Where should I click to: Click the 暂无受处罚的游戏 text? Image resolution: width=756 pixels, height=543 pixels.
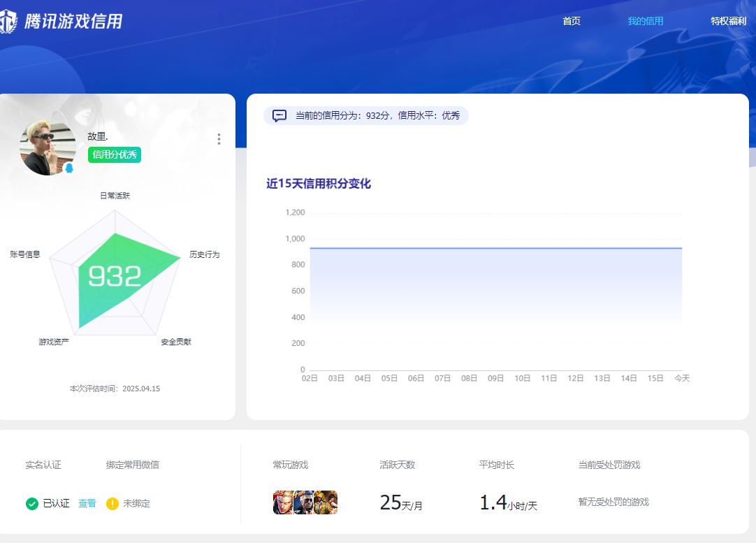pyautogui.click(x=613, y=502)
